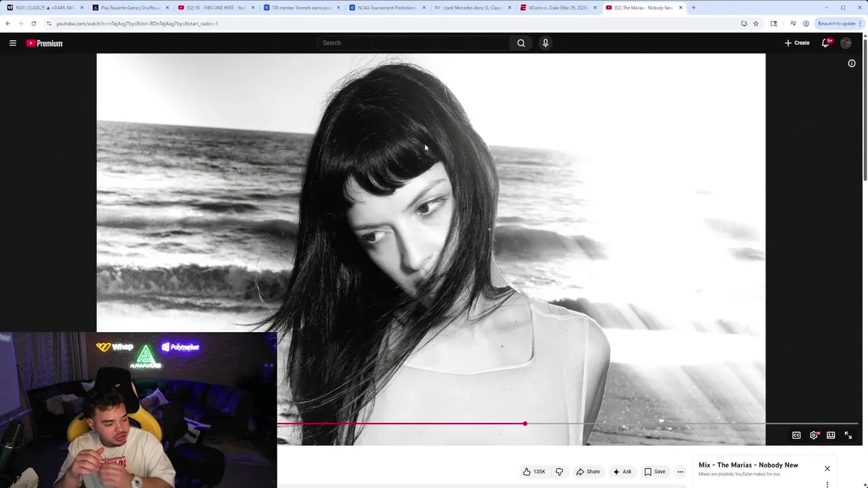Close the Play Roulette Game tab
The height and width of the screenshot is (488, 868).
[x=167, y=7]
